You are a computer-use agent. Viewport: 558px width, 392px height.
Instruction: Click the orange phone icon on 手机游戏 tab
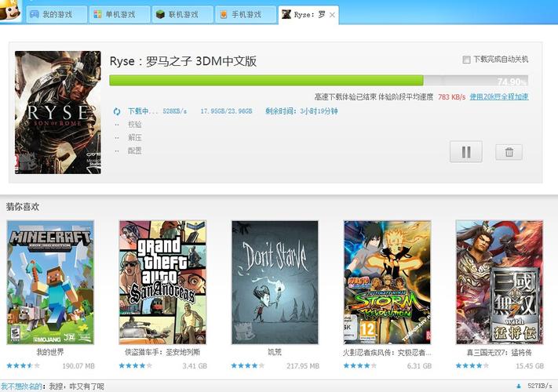(224, 15)
